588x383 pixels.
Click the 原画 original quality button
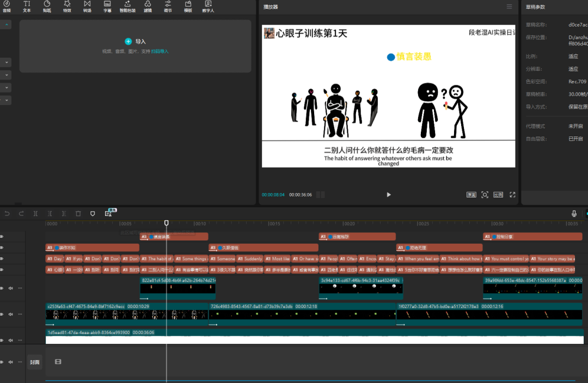pos(471,195)
